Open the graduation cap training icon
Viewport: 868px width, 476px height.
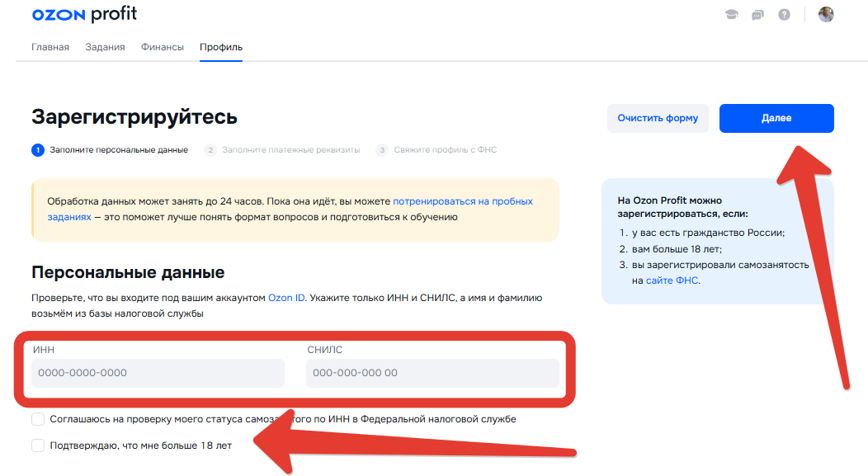(731, 15)
